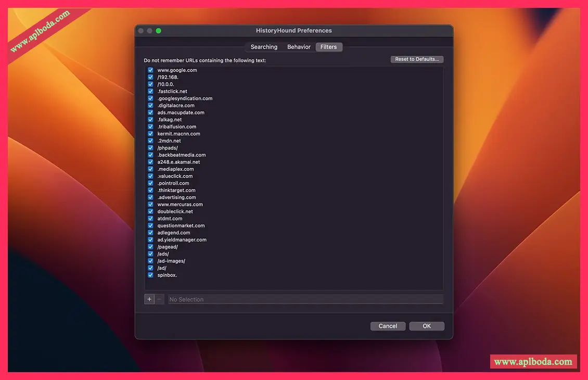Select the questionmarket.com row text
Screen dimensions: 588x380
[x=181, y=225]
